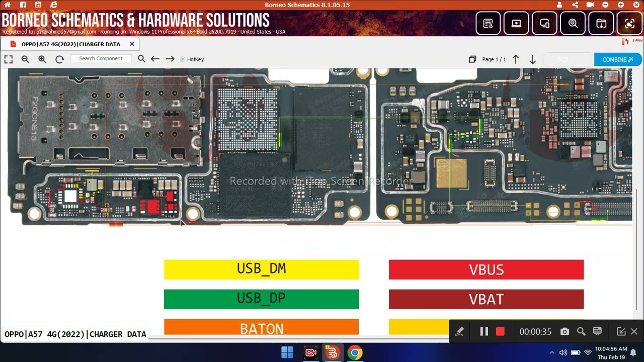This screenshot has width=644, height=362.
Task: Show hidden system tray icons
Action: (x=552, y=352)
